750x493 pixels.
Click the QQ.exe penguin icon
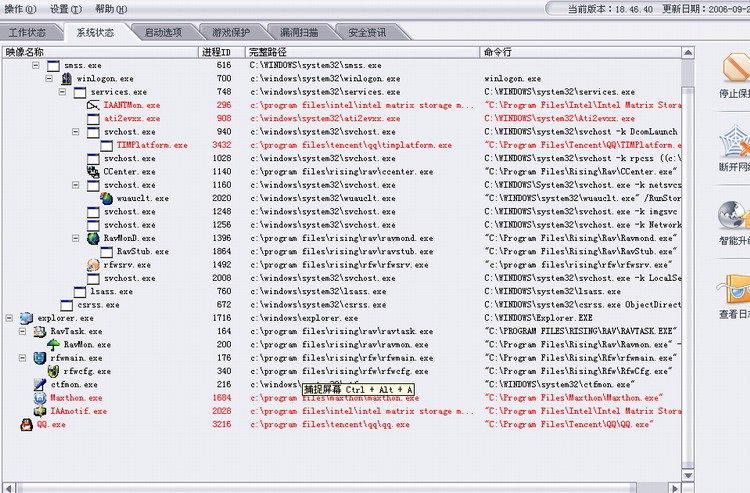[26, 425]
